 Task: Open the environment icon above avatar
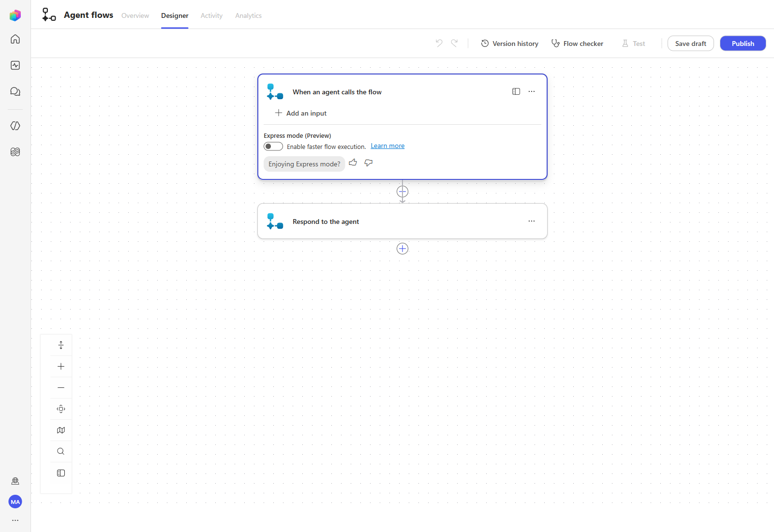[15, 481]
